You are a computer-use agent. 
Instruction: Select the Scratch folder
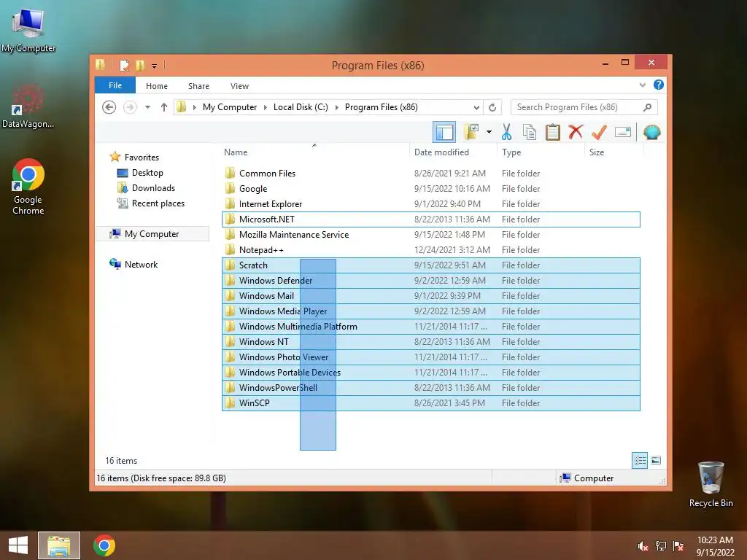[430, 265]
